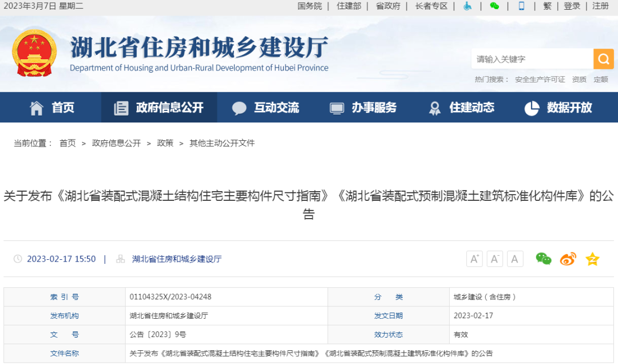Open the WeChat share icon below the article title

pyautogui.click(x=543, y=259)
